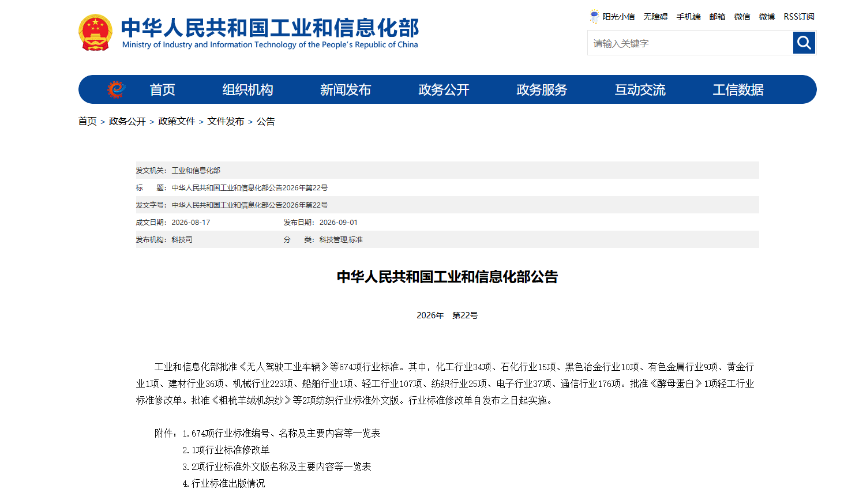The width and height of the screenshot is (859, 504).
Task: Click the 阳光小信 robot mascot icon
Action: pos(594,17)
